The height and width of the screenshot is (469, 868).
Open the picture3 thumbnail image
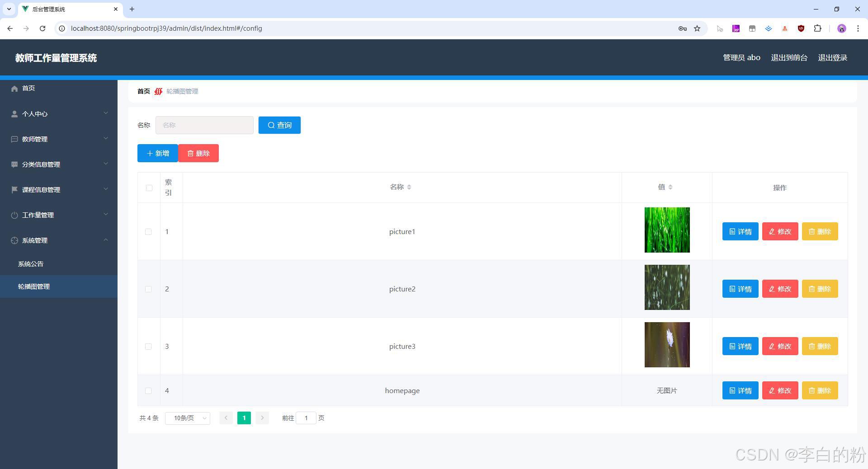pos(667,345)
